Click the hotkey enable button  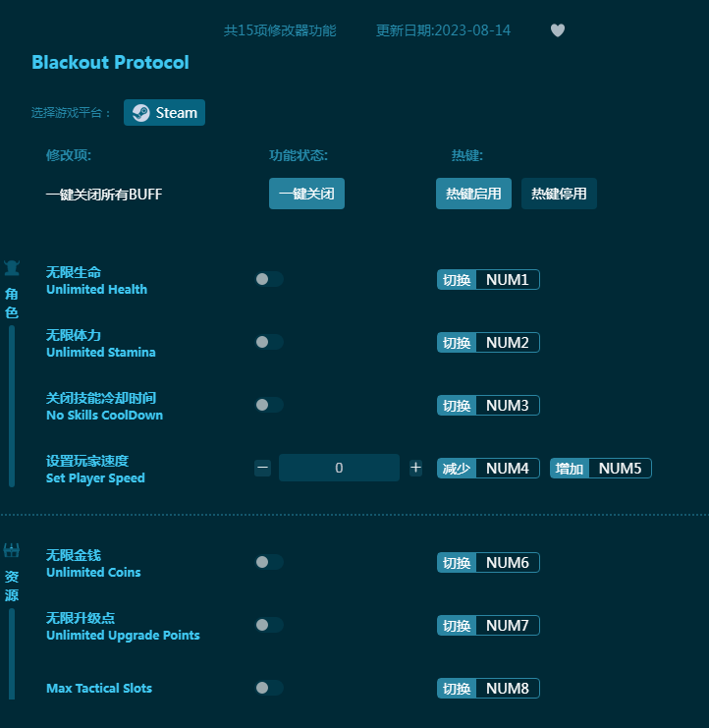click(x=473, y=194)
